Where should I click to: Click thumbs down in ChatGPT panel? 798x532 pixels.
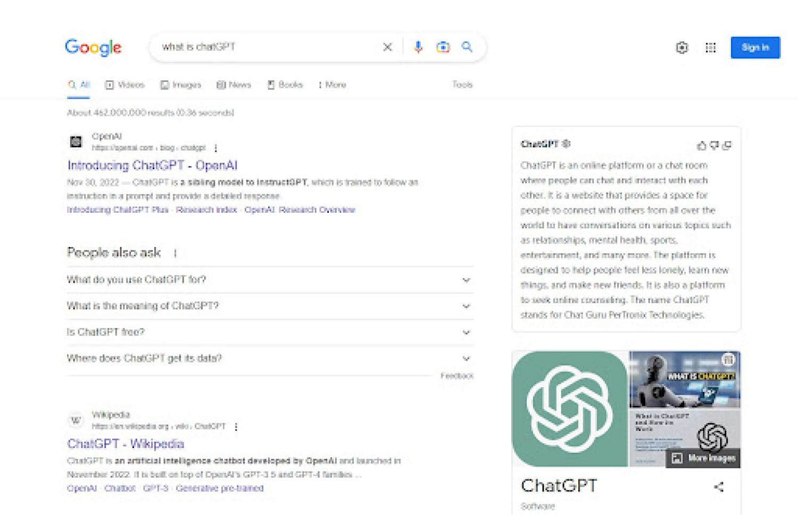tap(714, 145)
